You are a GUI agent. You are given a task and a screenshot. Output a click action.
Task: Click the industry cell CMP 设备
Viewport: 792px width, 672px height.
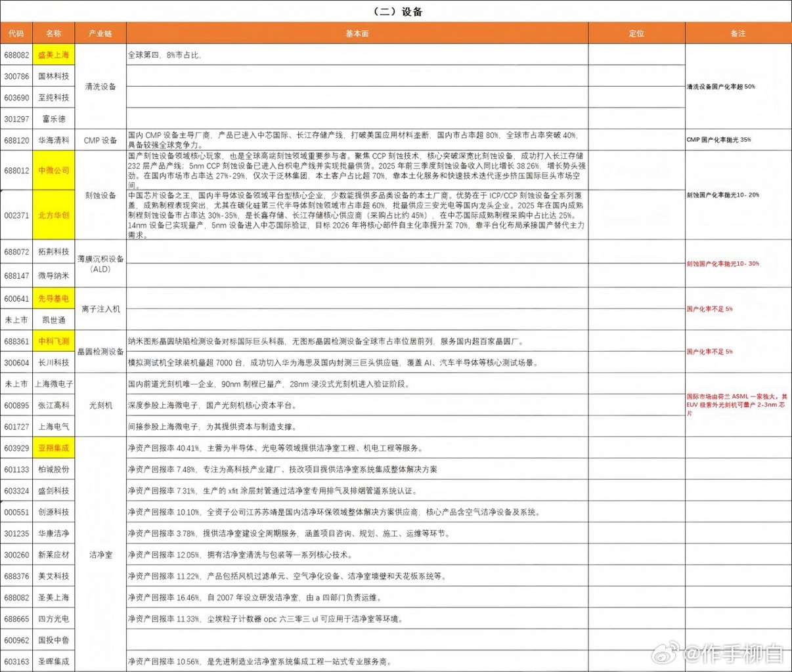coord(100,140)
